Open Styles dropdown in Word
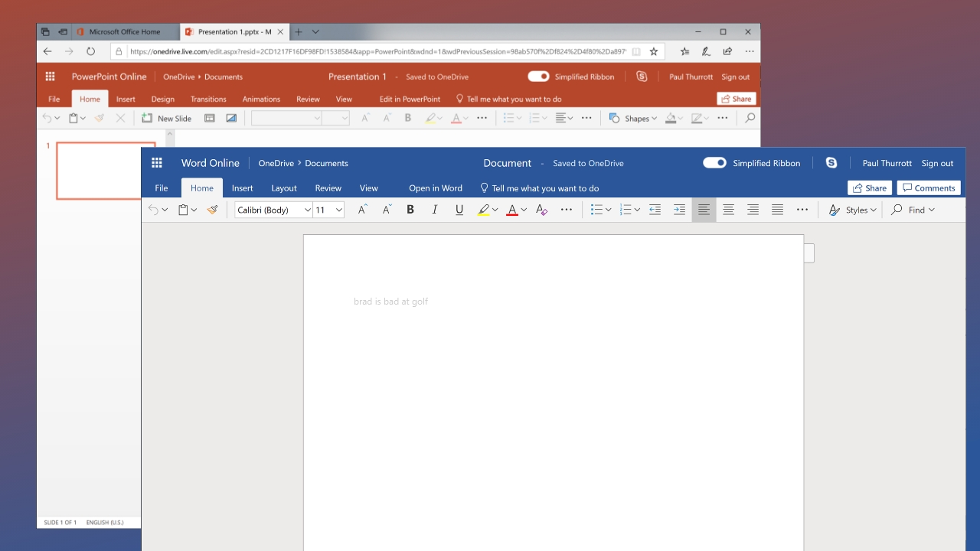Viewport: 980px width, 551px height. 852,210
